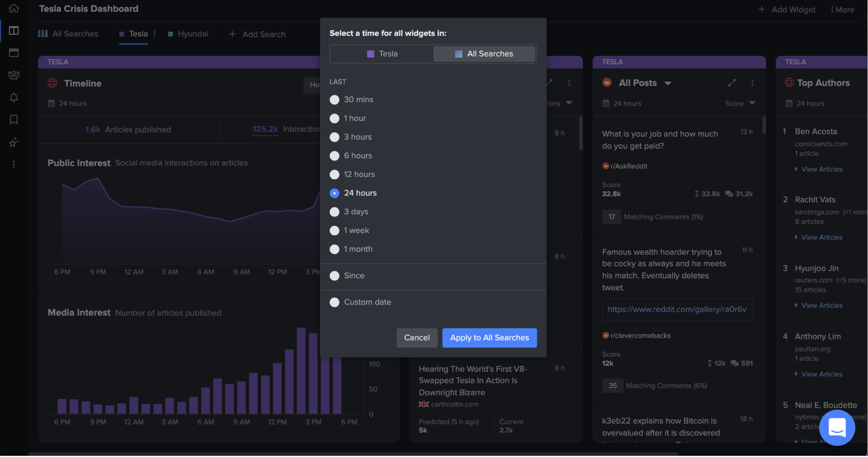This screenshot has height=457, width=868.
Task: Select All Searches in dialog segmented toggle
Action: pos(484,54)
